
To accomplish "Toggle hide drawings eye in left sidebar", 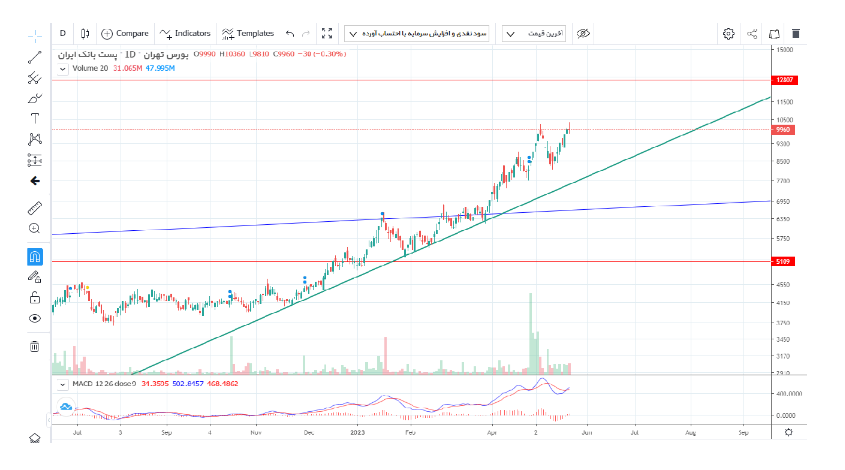I will 35,318.
